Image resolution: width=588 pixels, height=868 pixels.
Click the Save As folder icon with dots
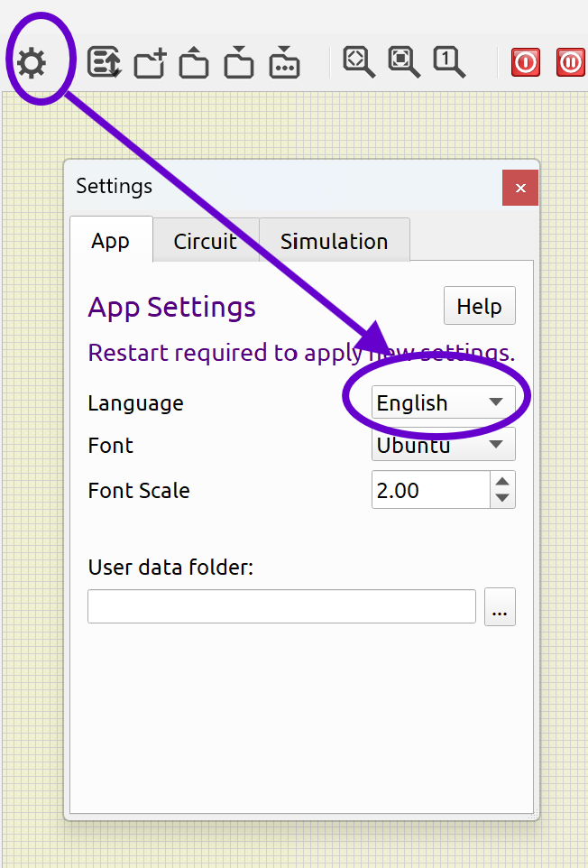pos(284,62)
